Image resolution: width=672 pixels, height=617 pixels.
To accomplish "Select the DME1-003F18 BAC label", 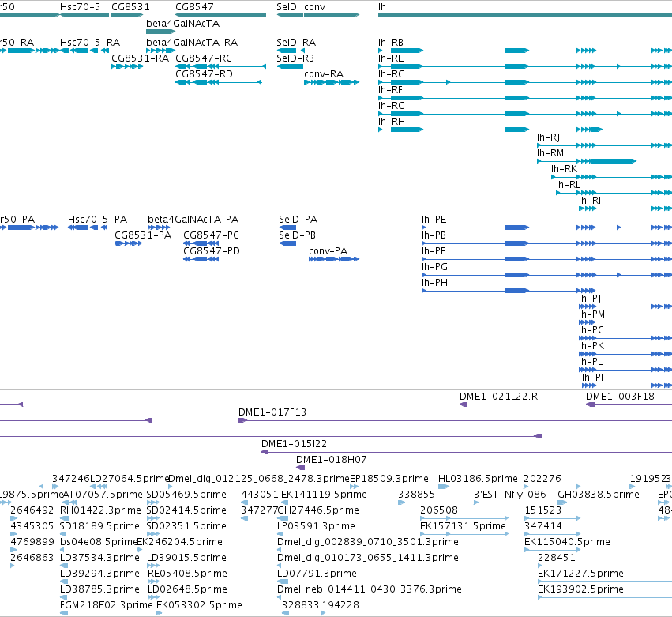I will (620, 396).
